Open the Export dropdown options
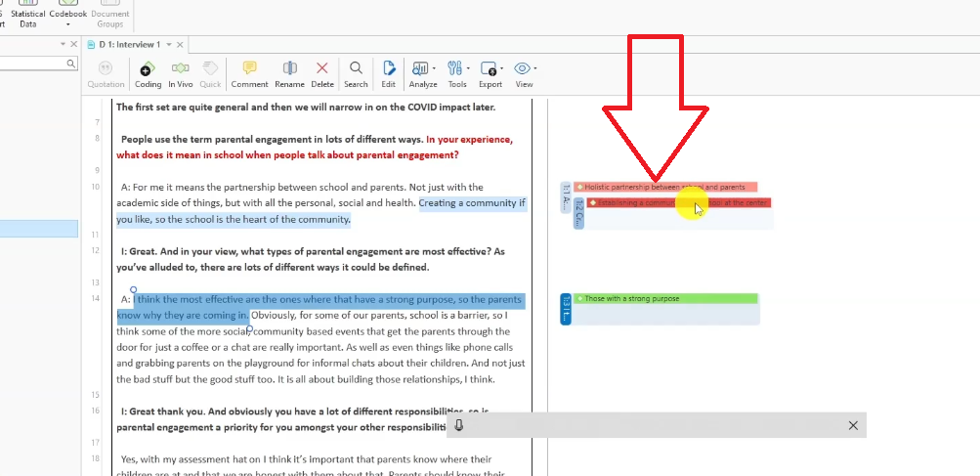This screenshot has height=476, width=980. (490, 71)
